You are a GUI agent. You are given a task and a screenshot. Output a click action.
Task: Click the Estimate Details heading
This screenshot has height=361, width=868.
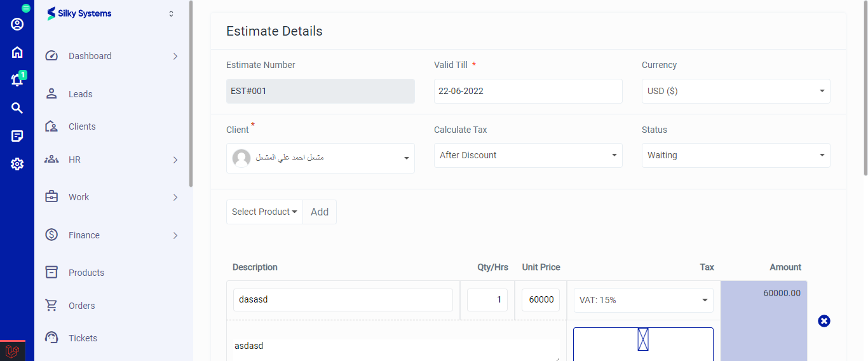pos(275,31)
